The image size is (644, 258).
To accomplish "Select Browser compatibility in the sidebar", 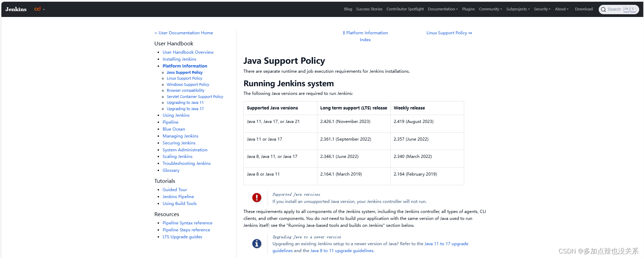I will pos(185,90).
